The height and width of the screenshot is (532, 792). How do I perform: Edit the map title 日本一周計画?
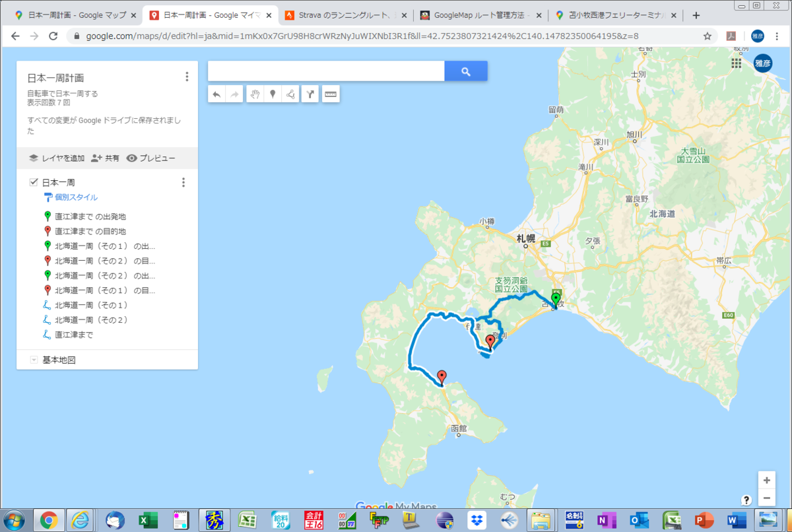[x=55, y=78]
